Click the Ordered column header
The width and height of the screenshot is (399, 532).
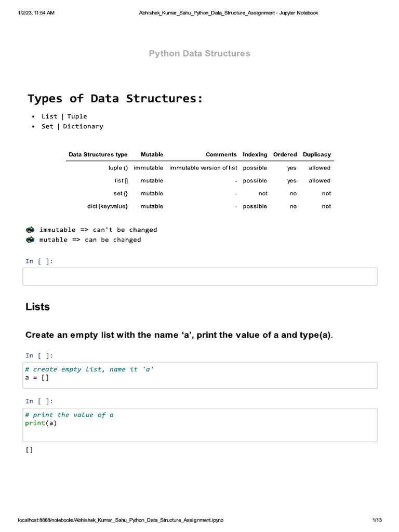[x=285, y=154]
